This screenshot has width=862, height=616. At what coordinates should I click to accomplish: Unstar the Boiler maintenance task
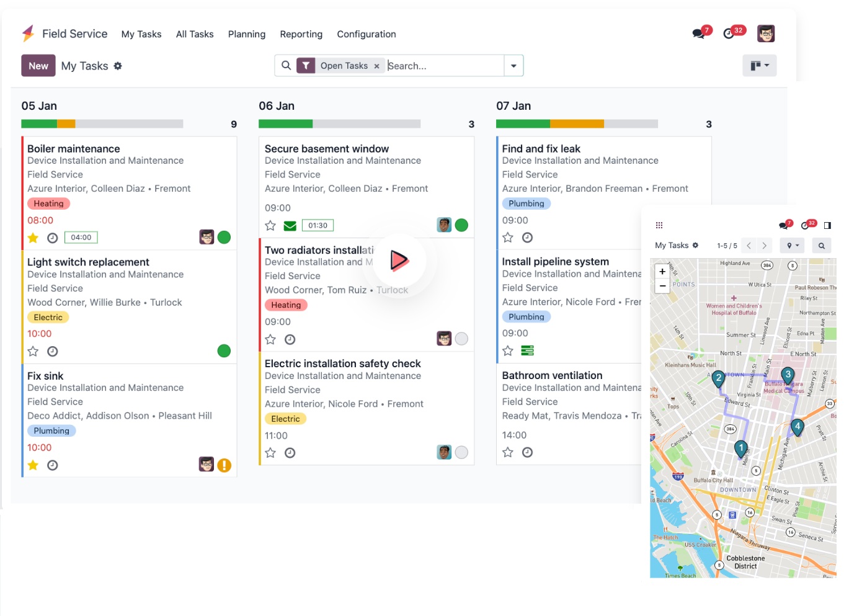[x=33, y=238]
